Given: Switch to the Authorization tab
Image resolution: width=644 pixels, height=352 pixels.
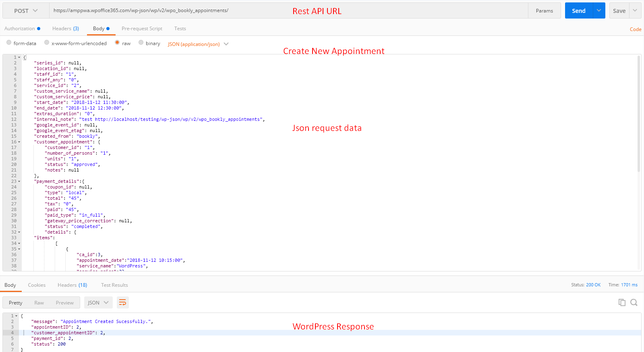Looking at the screenshot, I should [x=22, y=29].
